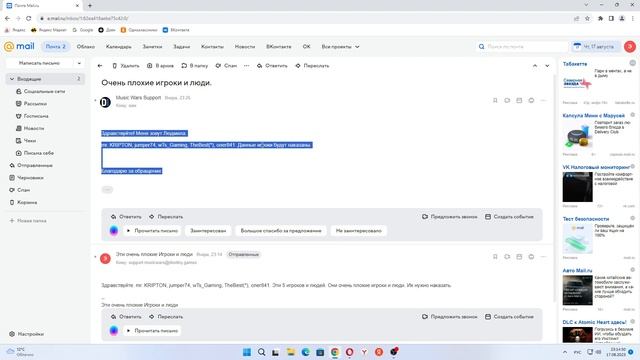Click quick reply Заинтересован
Viewport: 640px width, 360px height.
(x=208, y=231)
